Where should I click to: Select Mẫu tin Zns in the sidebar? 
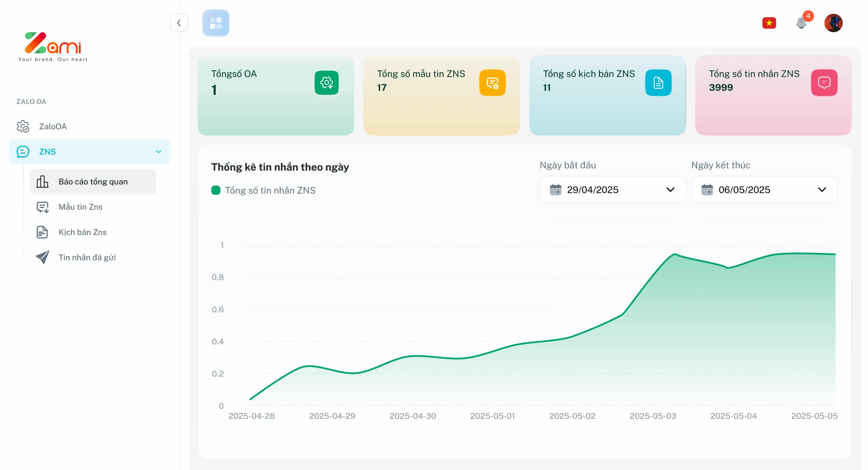[x=80, y=207]
